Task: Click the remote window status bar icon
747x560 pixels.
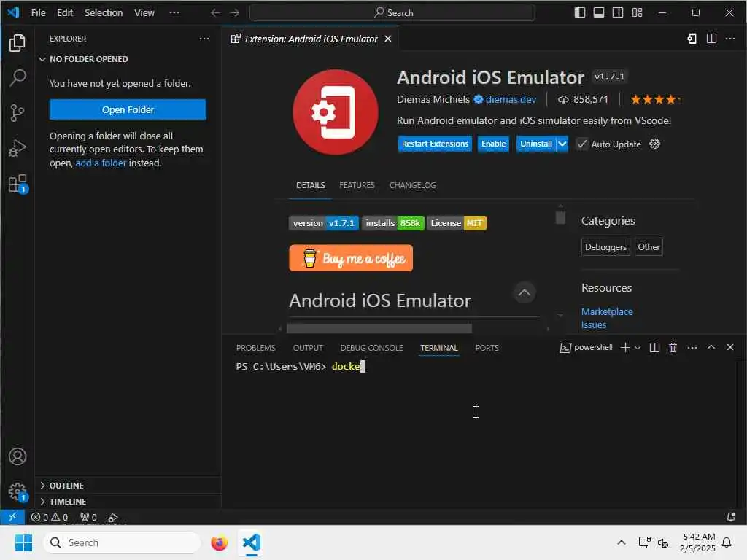Action: (x=12, y=517)
